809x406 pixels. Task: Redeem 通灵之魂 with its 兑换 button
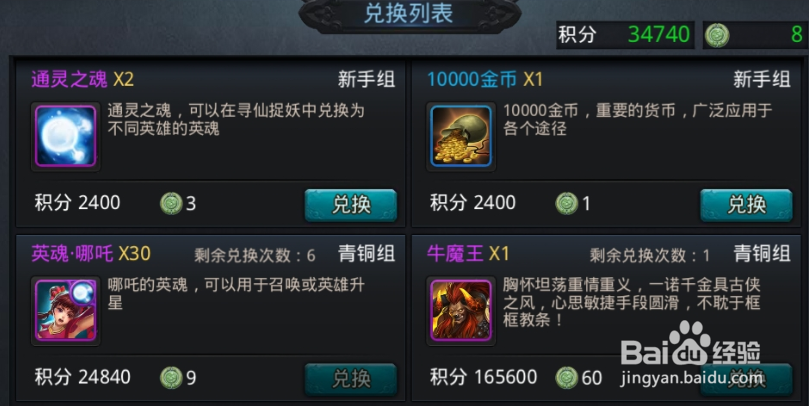point(351,205)
